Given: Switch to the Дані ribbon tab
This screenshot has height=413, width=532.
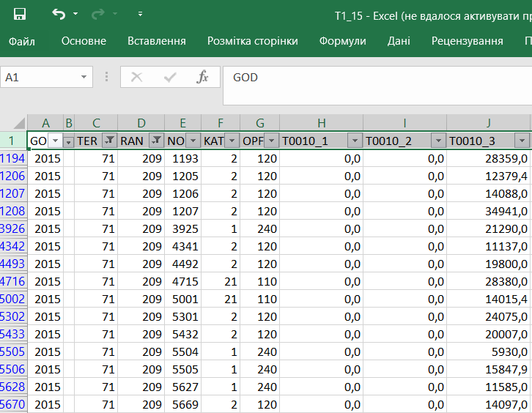Looking at the screenshot, I should pyautogui.click(x=399, y=41).
